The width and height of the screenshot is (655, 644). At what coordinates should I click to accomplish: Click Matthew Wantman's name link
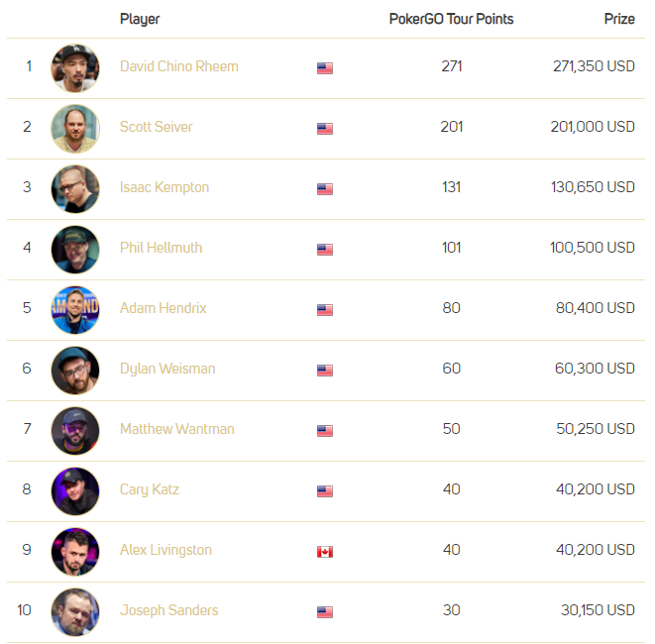point(176,429)
